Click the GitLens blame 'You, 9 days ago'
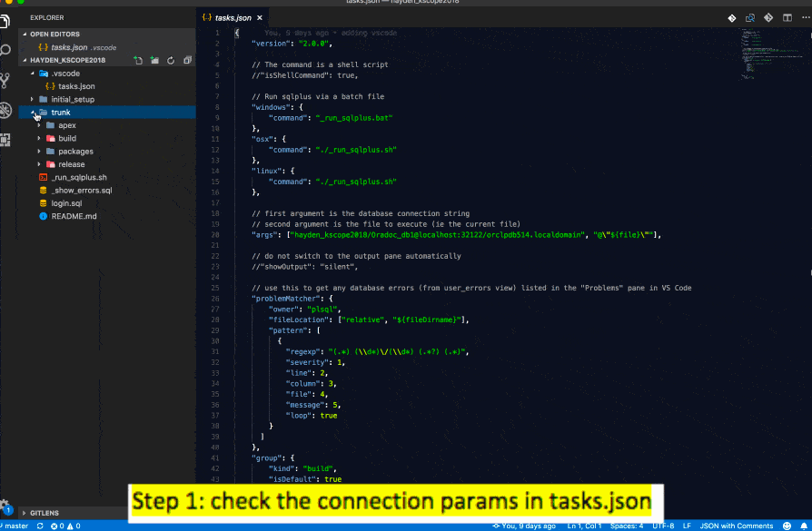This screenshot has width=812, height=531. 524,526
